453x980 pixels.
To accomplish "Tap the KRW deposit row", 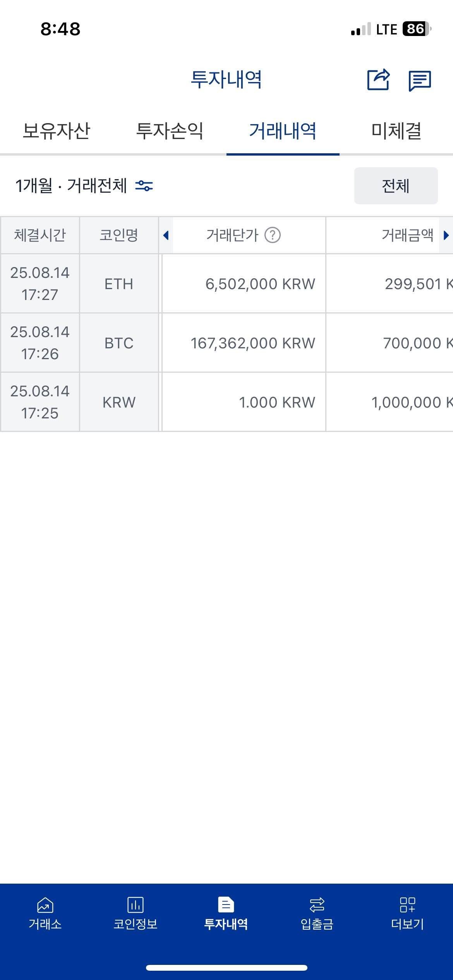I will tap(226, 402).
